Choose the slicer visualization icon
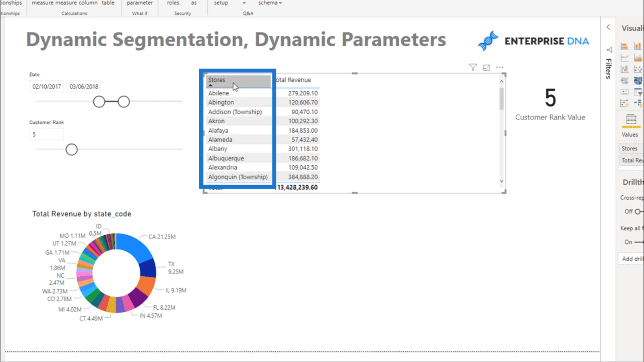This screenshot has width=644, height=362. [638, 92]
